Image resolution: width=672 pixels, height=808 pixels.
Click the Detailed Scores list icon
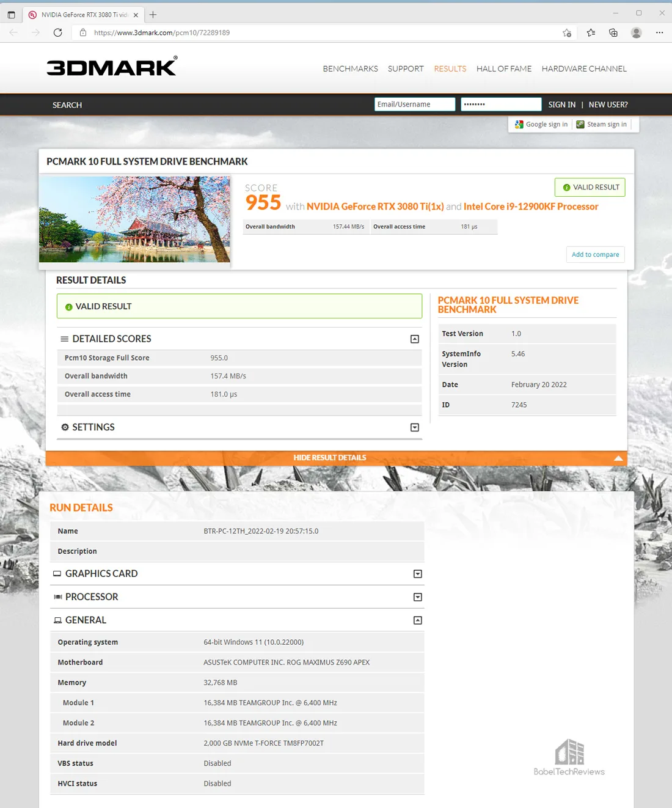coord(65,339)
